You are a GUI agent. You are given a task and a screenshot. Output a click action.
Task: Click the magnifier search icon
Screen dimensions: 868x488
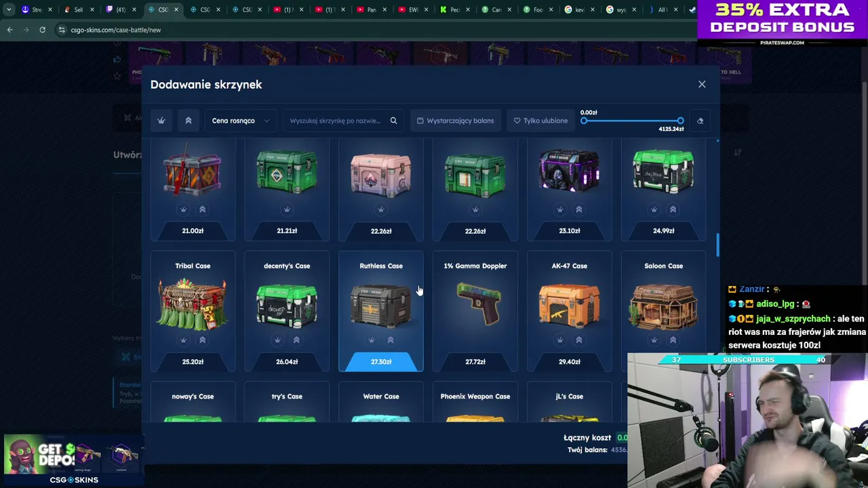point(393,121)
